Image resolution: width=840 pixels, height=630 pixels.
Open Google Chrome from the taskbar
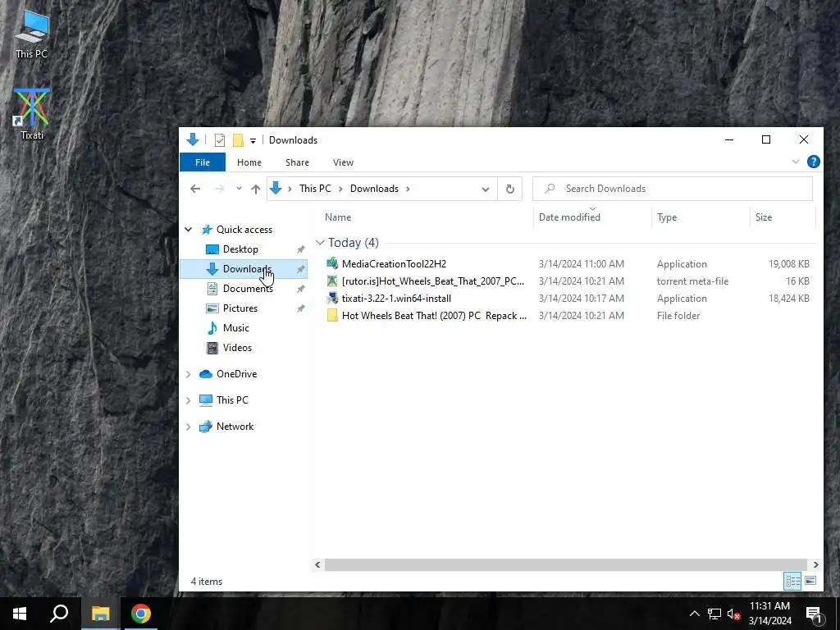click(x=140, y=614)
